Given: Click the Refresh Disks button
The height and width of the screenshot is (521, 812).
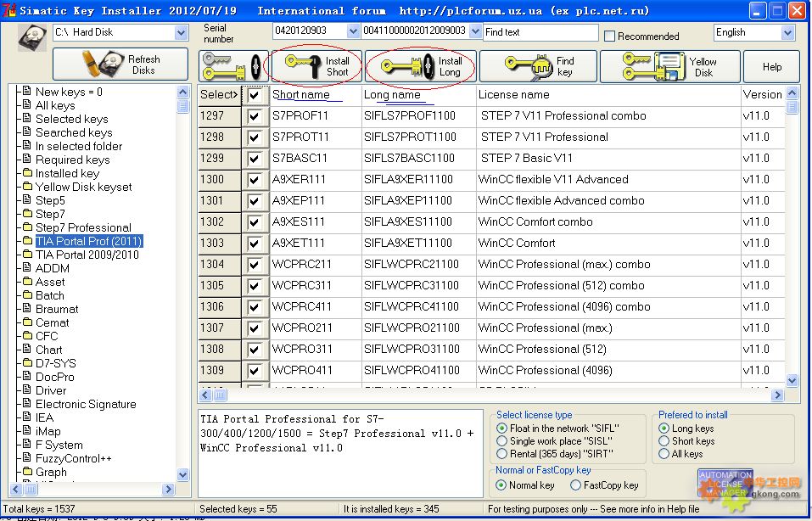Looking at the screenshot, I should [x=120, y=64].
